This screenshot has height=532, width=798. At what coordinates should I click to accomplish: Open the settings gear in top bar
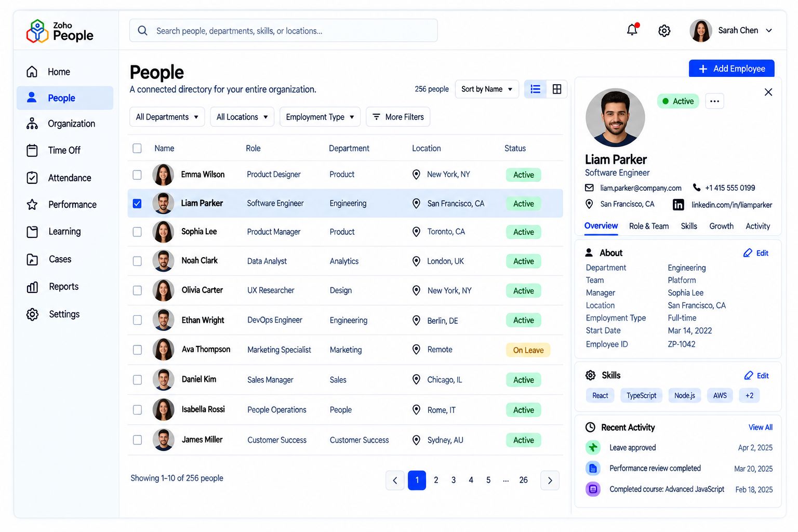click(x=664, y=31)
